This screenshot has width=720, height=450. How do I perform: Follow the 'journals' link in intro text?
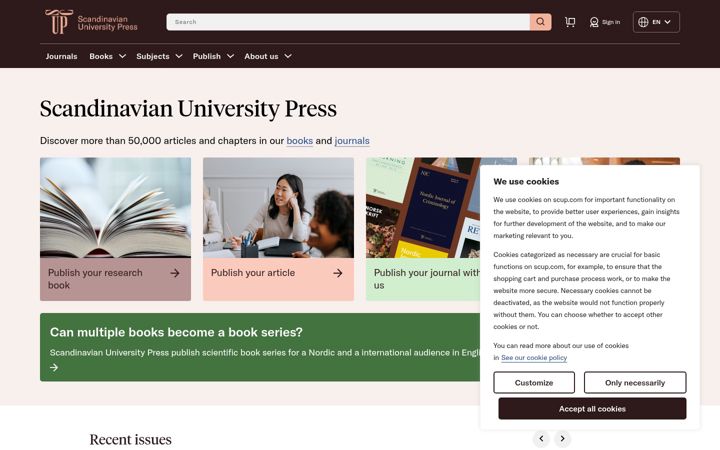(x=352, y=141)
